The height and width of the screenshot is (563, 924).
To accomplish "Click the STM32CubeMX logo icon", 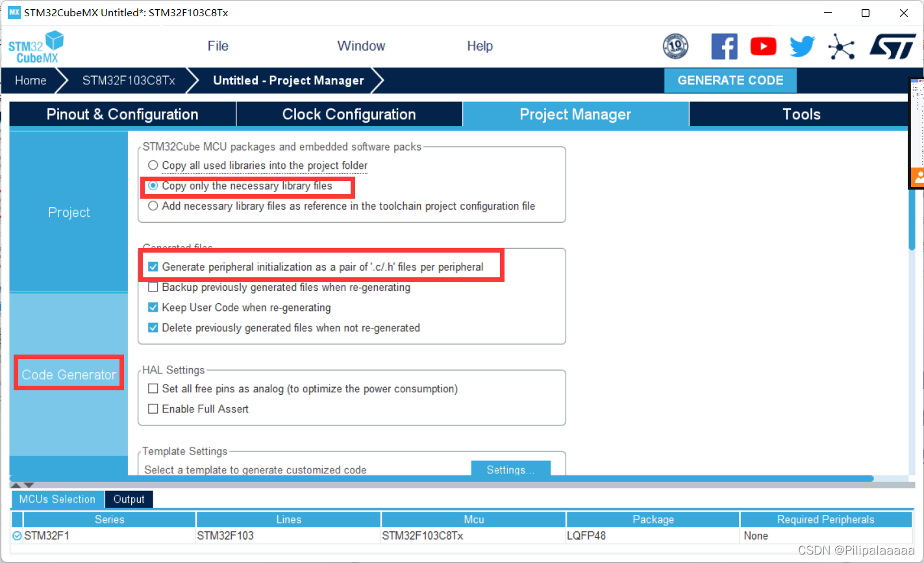I will (x=36, y=47).
